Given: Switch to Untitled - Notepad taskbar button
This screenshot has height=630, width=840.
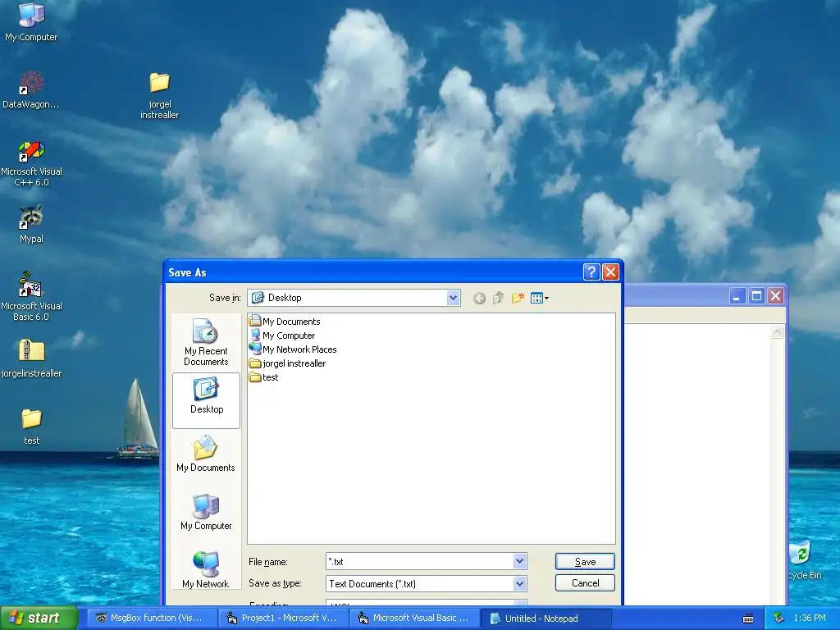Looking at the screenshot, I should tap(546, 619).
